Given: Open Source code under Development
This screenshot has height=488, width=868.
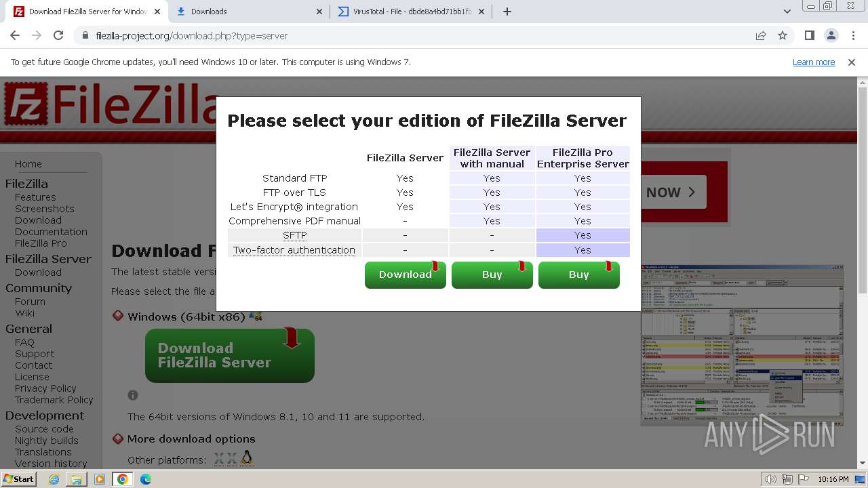Looking at the screenshot, I should coord(44,429).
